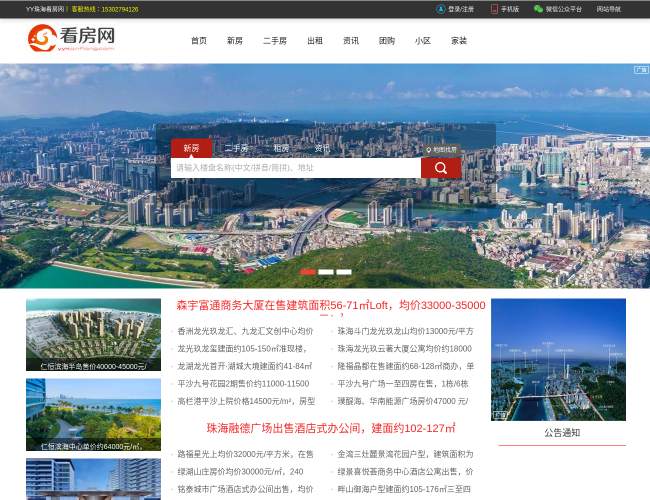Open 小区 in main navigation
Image resolution: width=650 pixels, height=500 pixels.
(423, 41)
